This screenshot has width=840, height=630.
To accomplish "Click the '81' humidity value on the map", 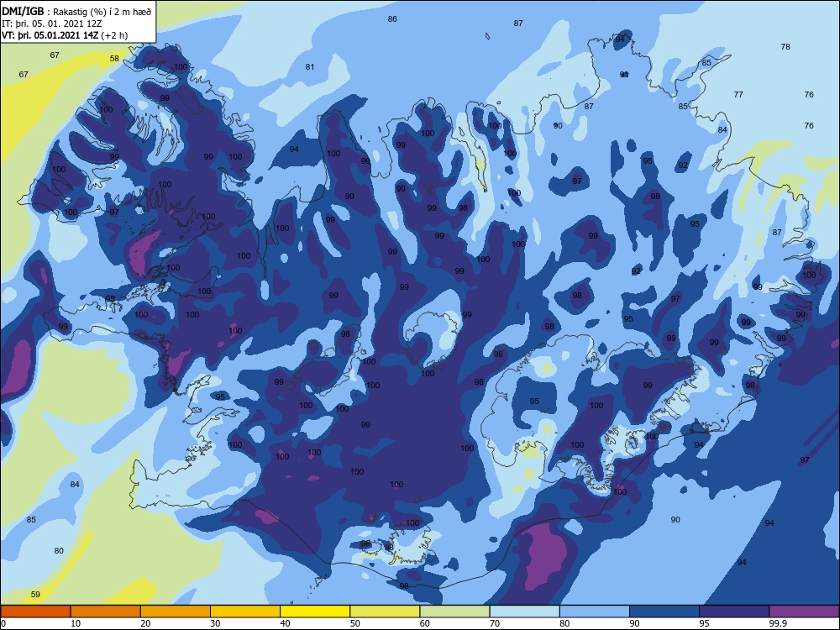I will (x=310, y=67).
